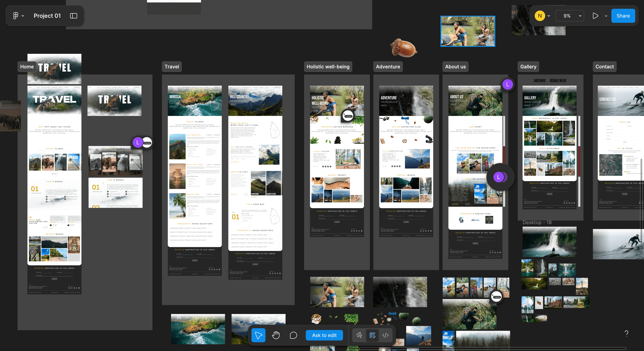Select the acorn image on canvas
The height and width of the screenshot is (351, 644).
403,48
